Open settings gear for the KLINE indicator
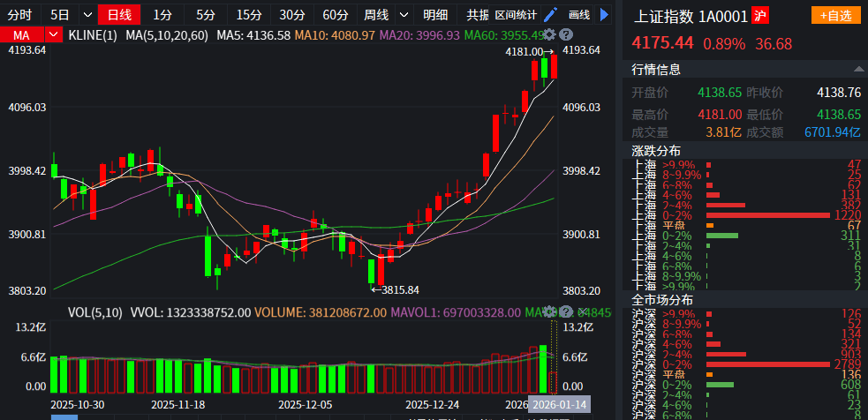 click(549, 34)
